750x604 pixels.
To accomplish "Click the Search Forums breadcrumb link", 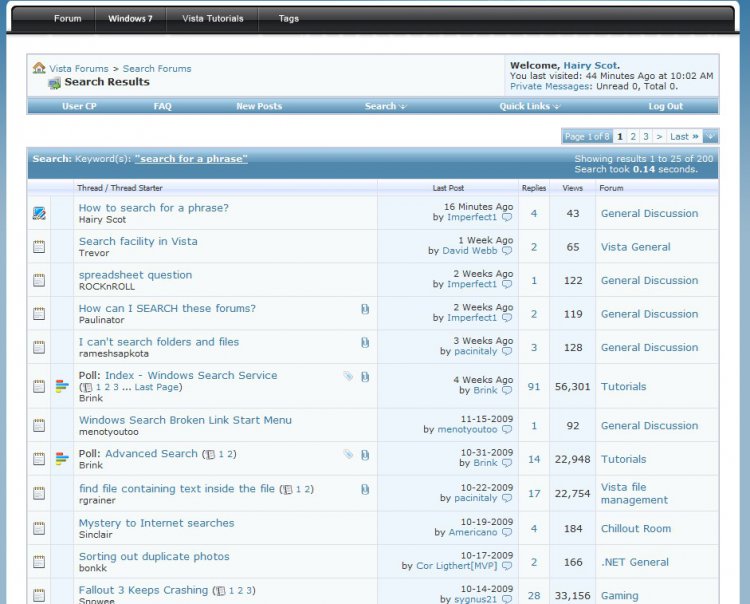I will [157, 68].
